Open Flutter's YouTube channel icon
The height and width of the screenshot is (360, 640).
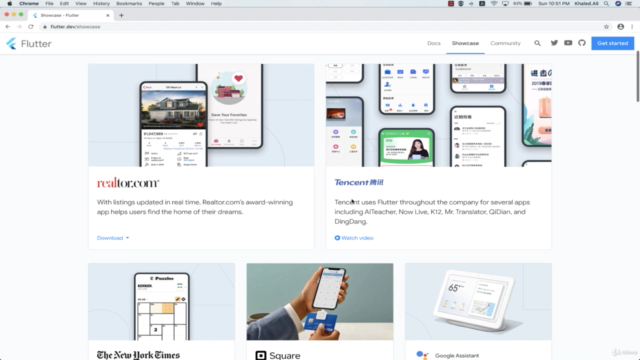click(x=568, y=43)
